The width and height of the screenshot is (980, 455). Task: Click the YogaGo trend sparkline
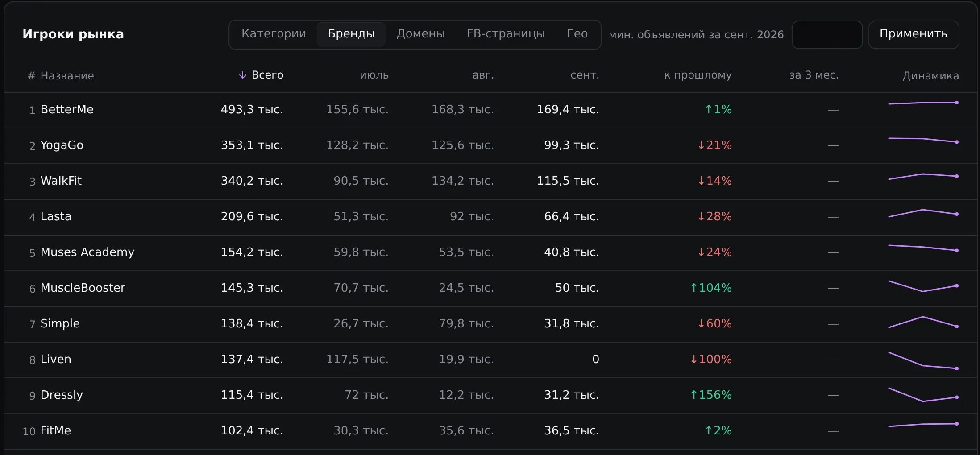tap(923, 140)
